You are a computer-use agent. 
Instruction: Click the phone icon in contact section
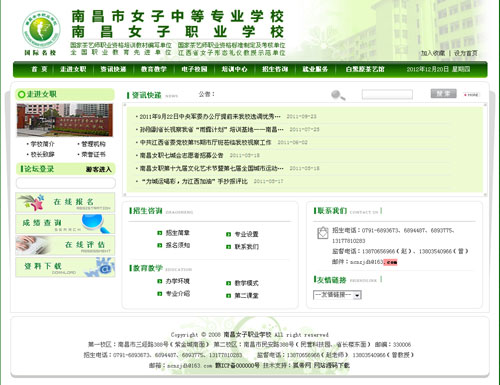tap(322, 233)
